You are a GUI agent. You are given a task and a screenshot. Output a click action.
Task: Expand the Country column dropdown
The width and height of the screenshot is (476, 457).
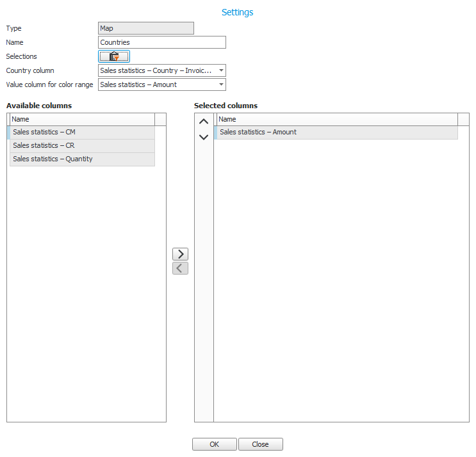(x=220, y=70)
